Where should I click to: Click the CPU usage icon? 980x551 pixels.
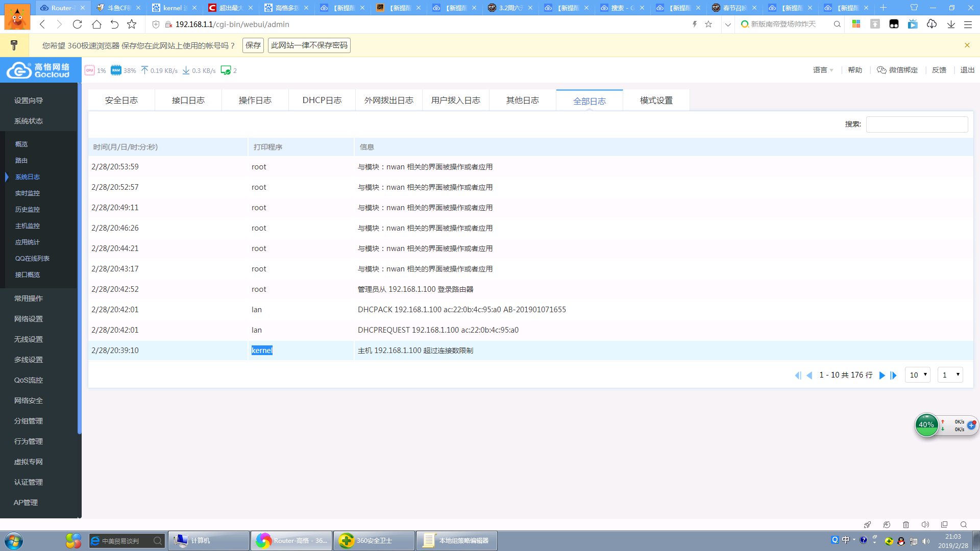[x=89, y=70]
